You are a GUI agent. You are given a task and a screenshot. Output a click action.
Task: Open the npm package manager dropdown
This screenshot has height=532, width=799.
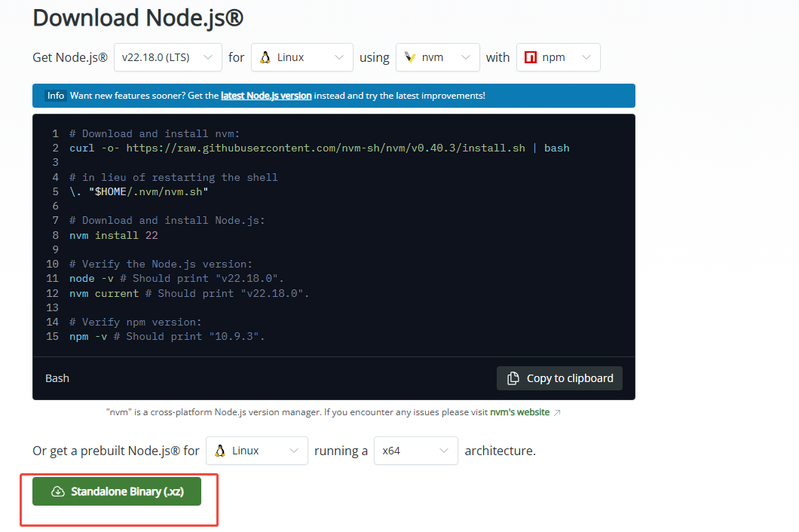click(x=558, y=57)
